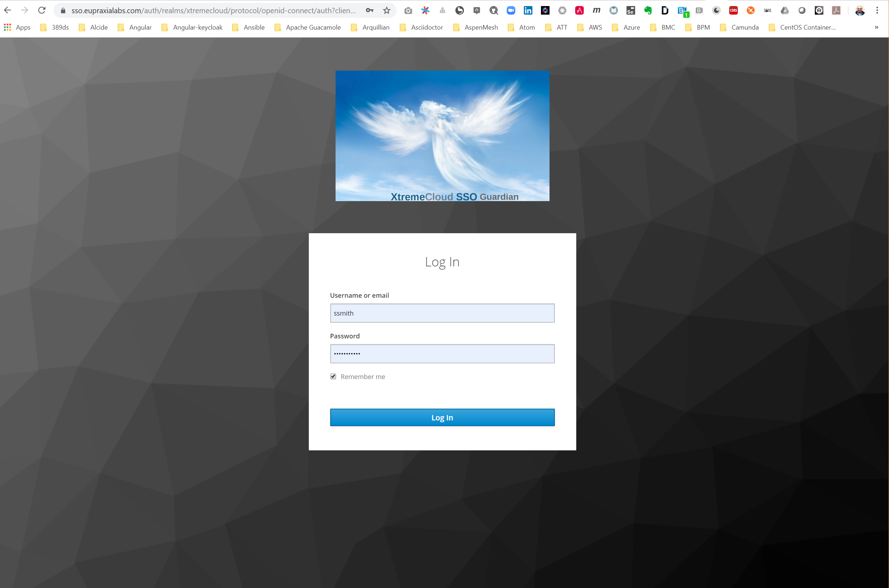This screenshot has width=889, height=588.
Task: Open the BMC bookmark folder
Action: 663,27
